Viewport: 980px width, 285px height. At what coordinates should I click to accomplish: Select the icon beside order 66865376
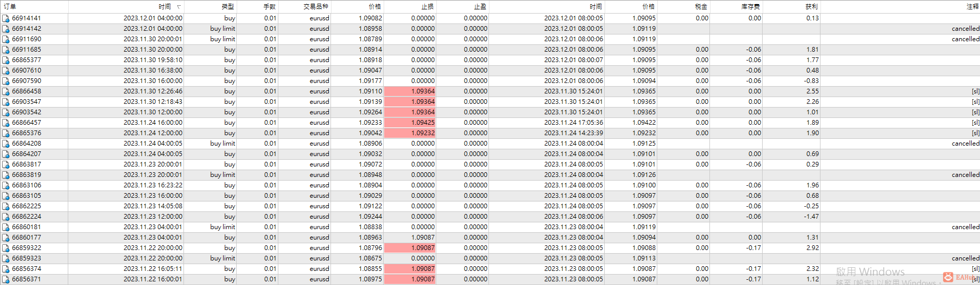(6, 133)
